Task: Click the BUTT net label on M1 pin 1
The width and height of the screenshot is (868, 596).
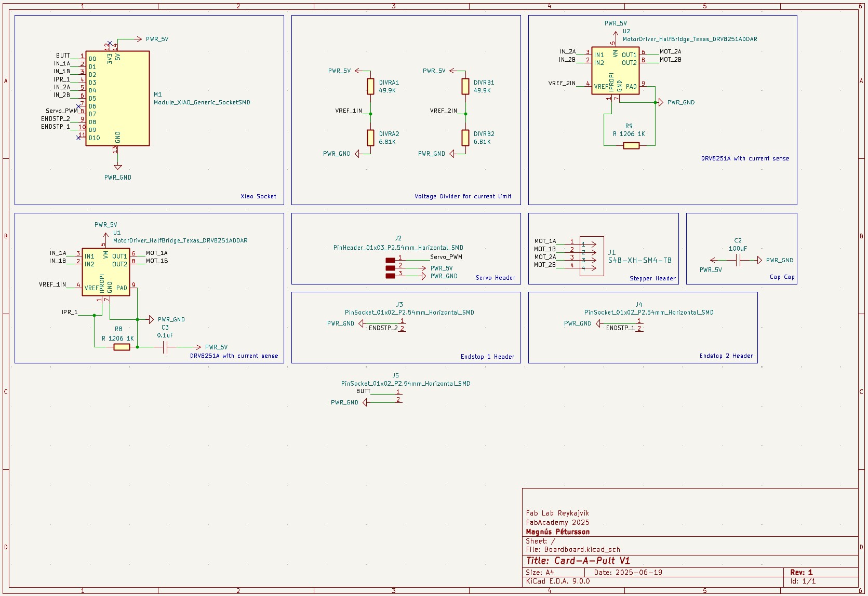Action: tap(63, 56)
